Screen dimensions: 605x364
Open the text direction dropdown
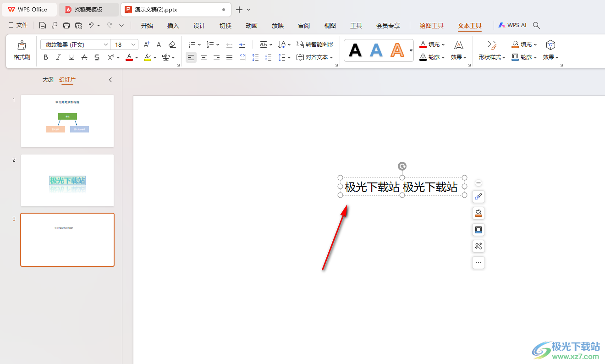coord(285,44)
